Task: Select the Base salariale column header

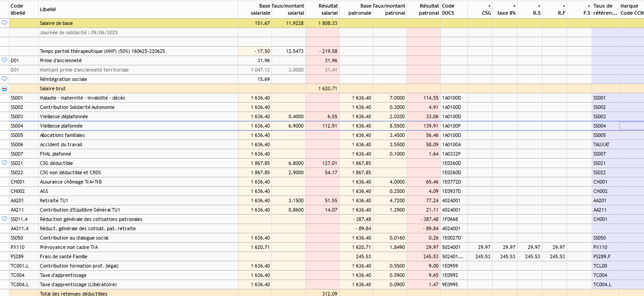Action: tap(255, 9)
